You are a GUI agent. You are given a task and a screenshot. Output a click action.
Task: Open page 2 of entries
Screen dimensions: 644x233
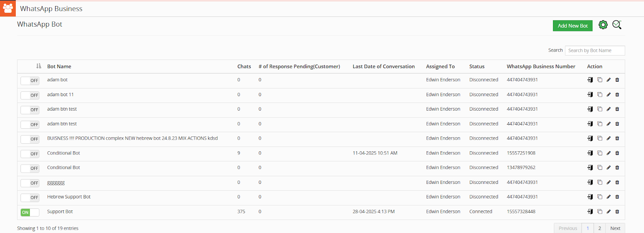(x=599, y=228)
